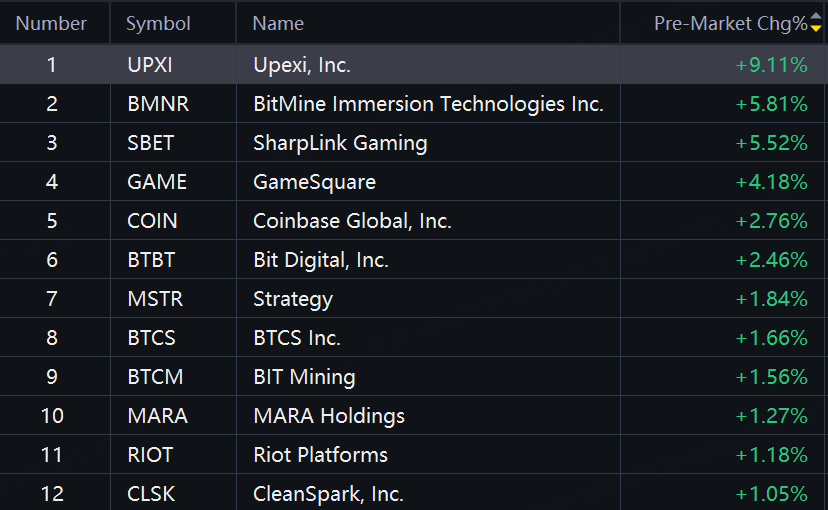The width and height of the screenshot is (828, 510).
Task: Click the +9.11% change value
Action: 771,66
